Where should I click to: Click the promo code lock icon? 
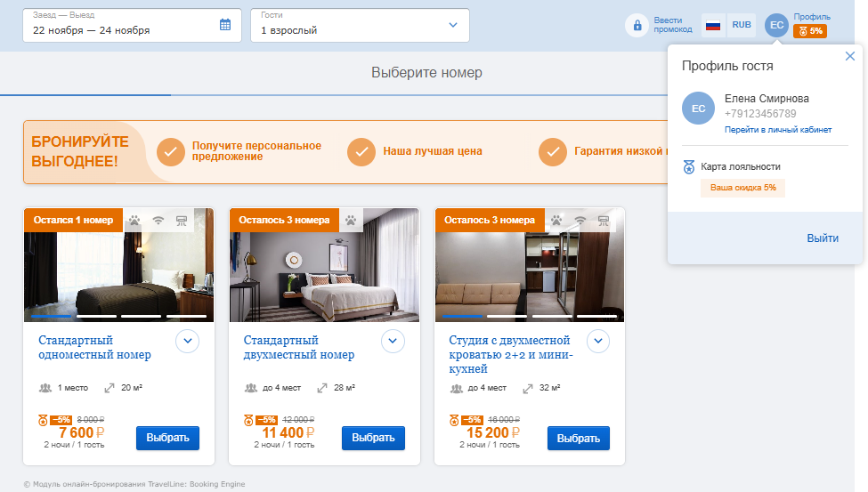tap(637, 26)
